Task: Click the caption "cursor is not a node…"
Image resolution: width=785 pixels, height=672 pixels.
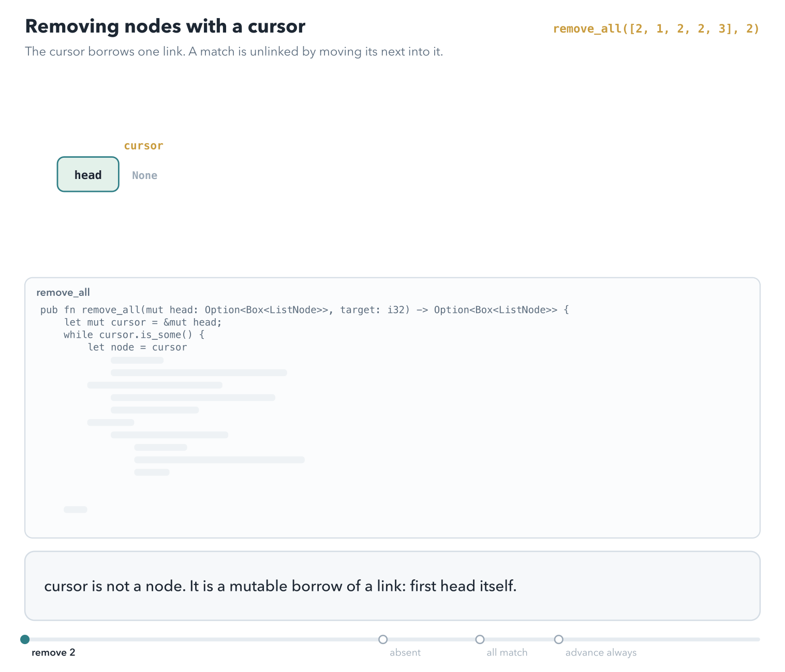Action: point(280,586)
